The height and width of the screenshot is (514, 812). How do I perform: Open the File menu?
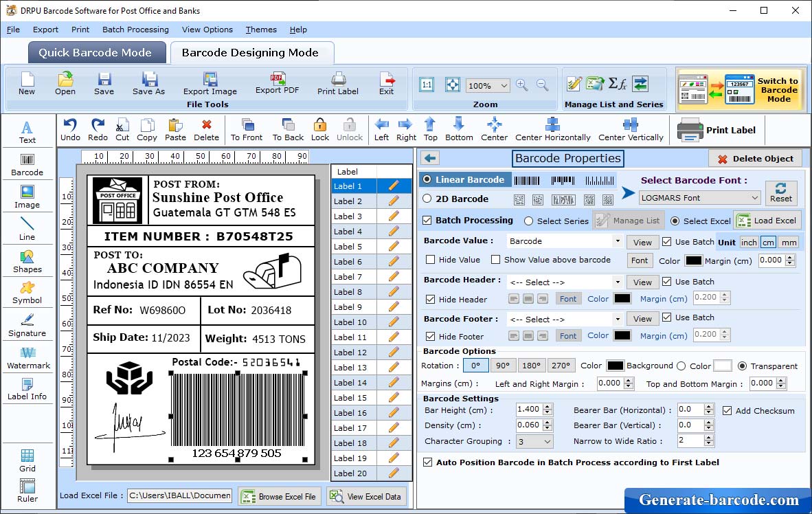click(13, 30)
